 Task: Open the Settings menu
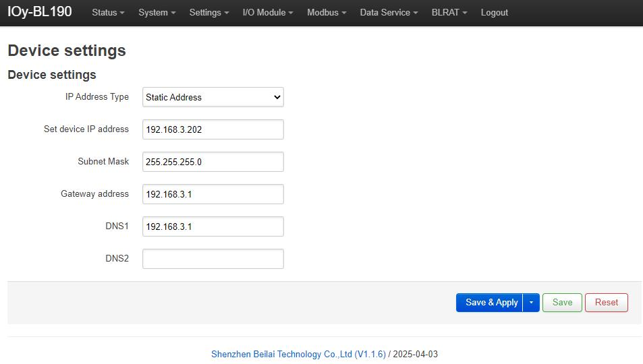(x=208, y=13)
